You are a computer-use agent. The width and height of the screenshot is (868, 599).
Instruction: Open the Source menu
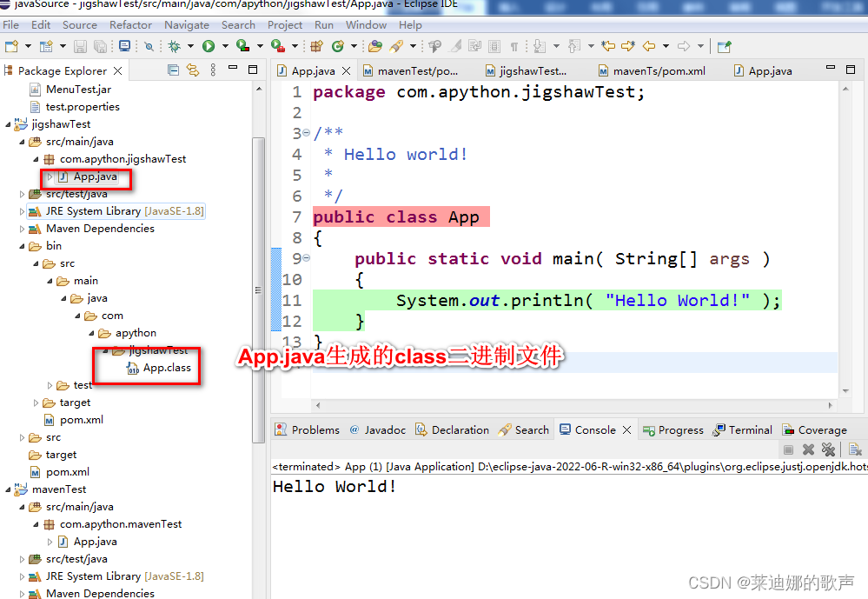coord(80,25)
